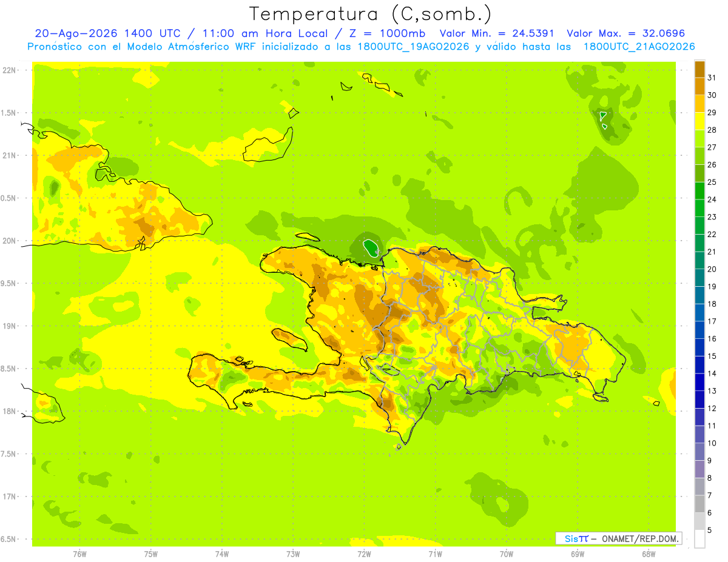Click the legend label '13'
The width and height of the screenshot is (728, 562).
point(712,391)
